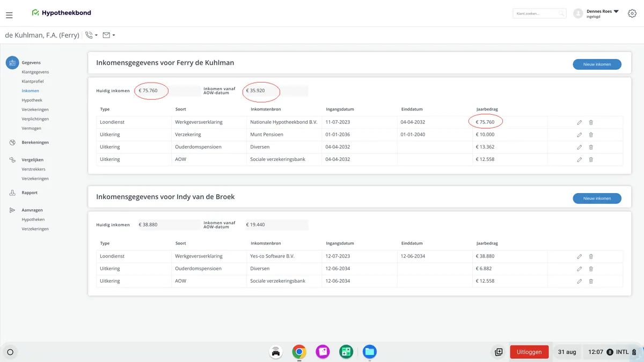
Task: Delete the Nationale Hypotheekbond B.V. income row
Action: pos(591,122)
